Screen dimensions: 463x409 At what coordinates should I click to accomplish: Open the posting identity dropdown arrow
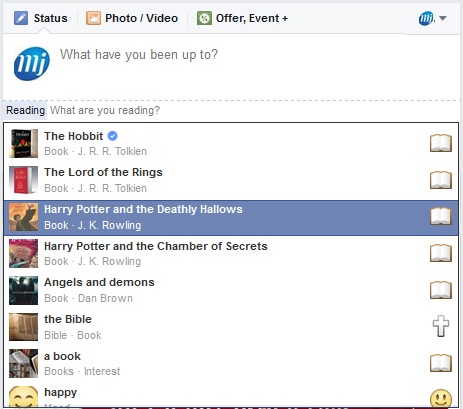pyautogui.click(x=443, y=18)
